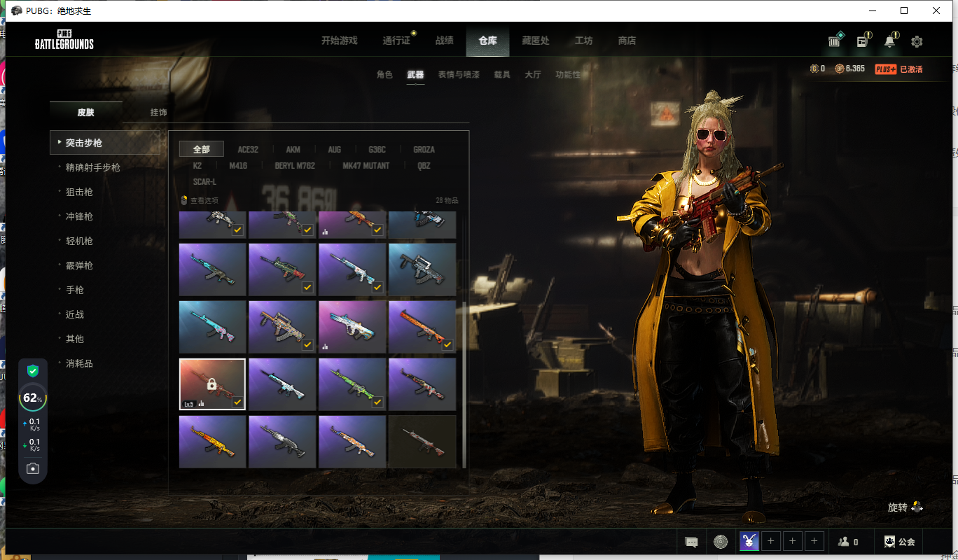Open the 表情与喷漆 emotes sub-tab

tap(459, 74)
